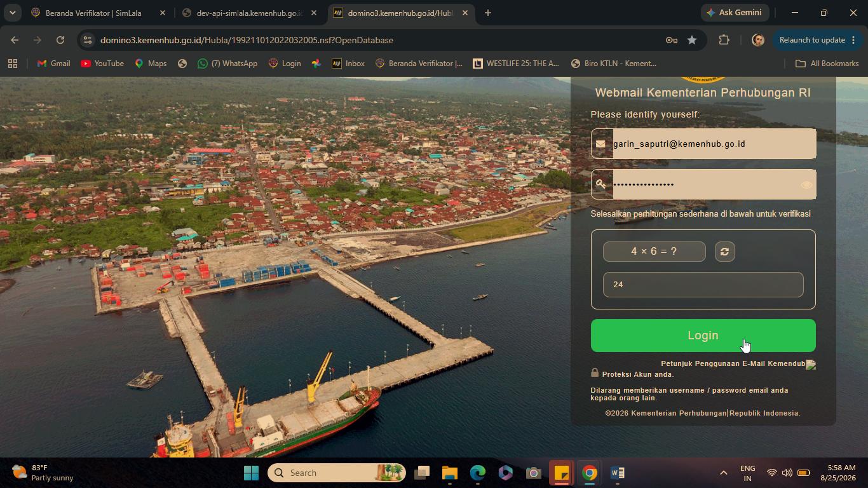This screenshot has height=488, width=868.
Task: Expand the tab search dropdown arrow
Action: 12,13
